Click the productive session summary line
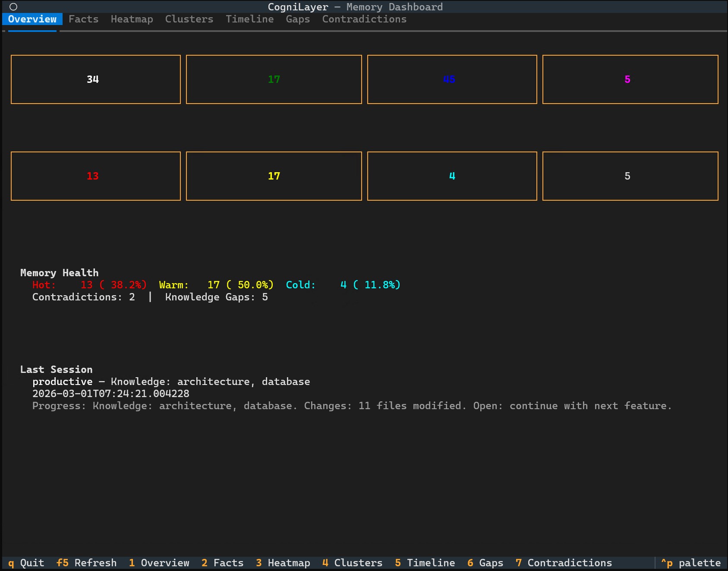This screenshot has height=571, width=728. [x=171, y=382]
